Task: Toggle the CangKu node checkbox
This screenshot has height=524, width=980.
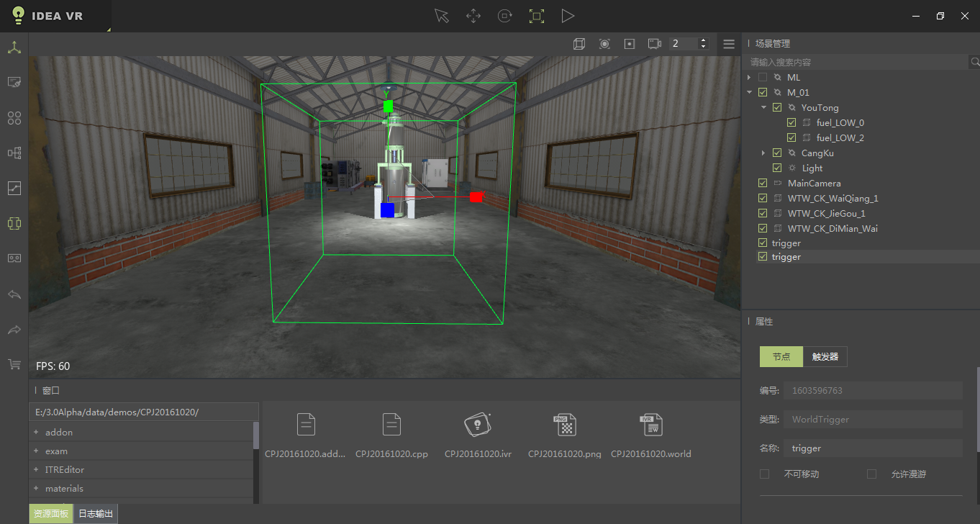Action: click(777, 153)
